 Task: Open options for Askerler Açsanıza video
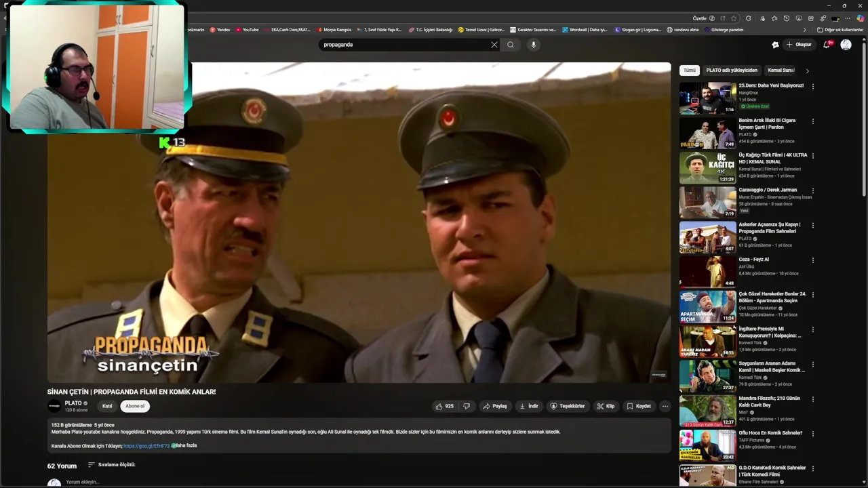click(812, 225)
